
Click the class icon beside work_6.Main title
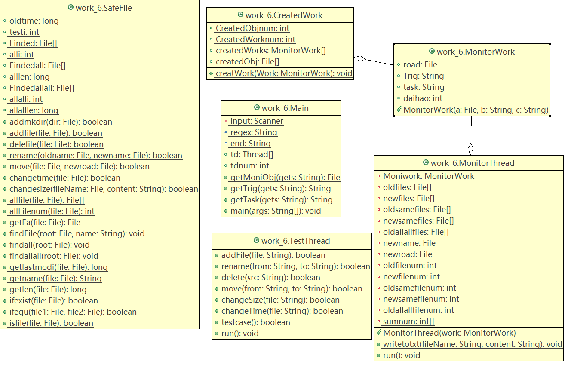coord(257,107)
